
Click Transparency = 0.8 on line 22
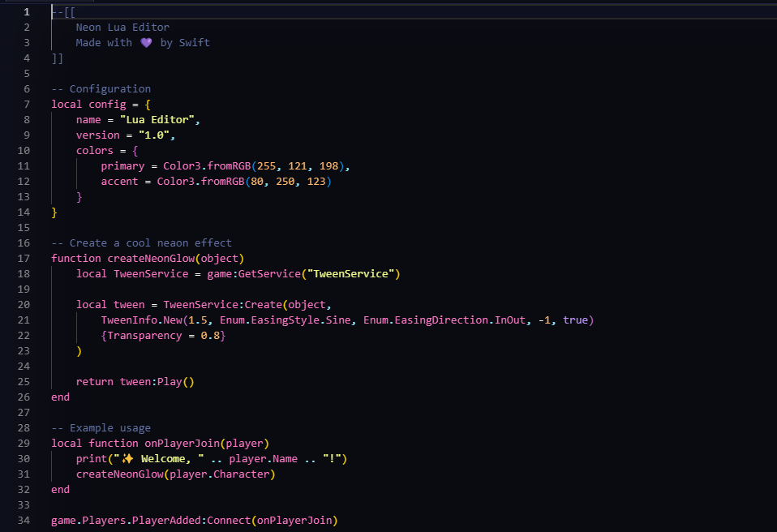click(x=162, y=335)
